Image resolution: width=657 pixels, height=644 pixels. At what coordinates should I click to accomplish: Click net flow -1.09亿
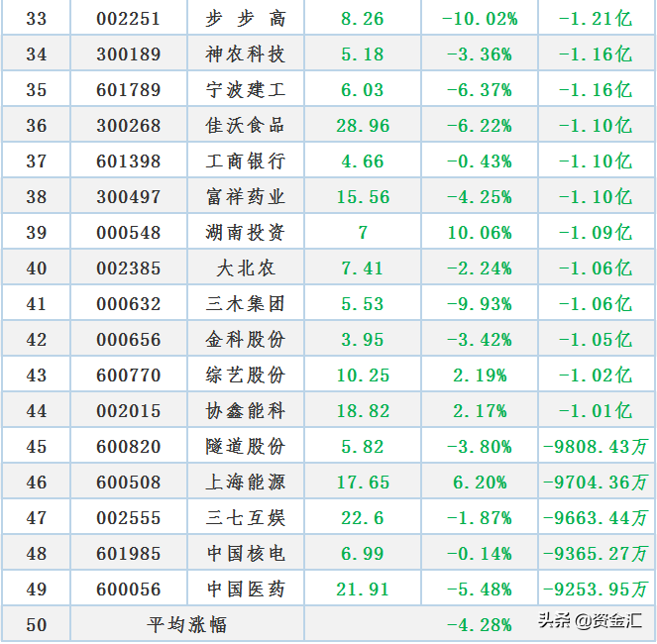596,233
